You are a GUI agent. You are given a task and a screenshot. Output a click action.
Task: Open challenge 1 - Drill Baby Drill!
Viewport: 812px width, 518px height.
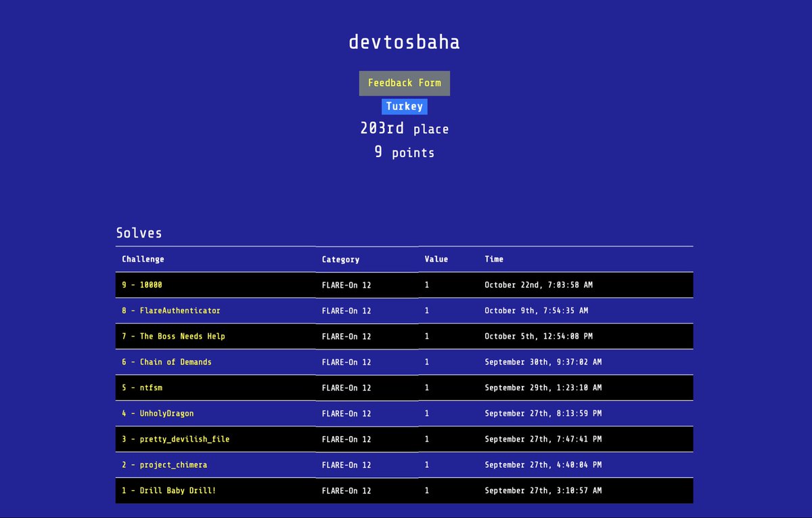(169, 491)
